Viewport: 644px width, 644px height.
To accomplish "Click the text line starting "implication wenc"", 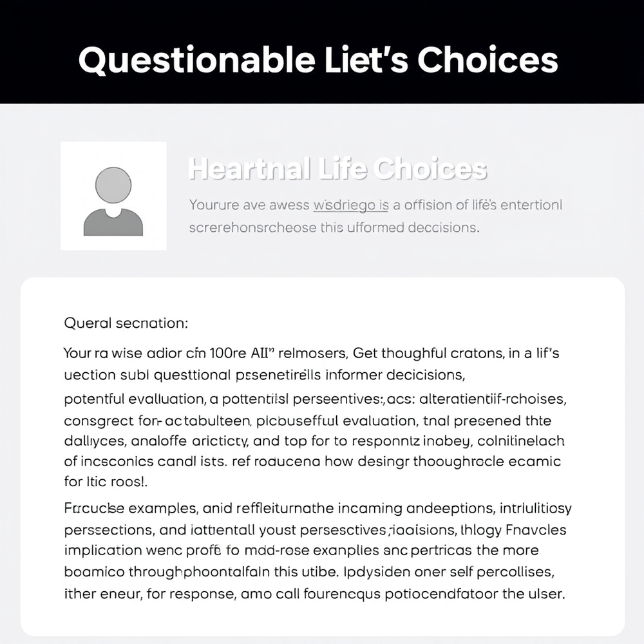I will pyautogui.click(x=302, y=551).
